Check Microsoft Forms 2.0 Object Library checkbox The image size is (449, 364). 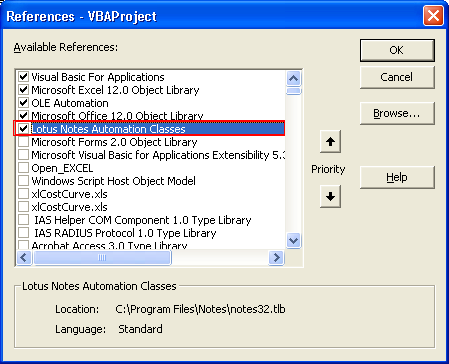[x=23, y=142]
